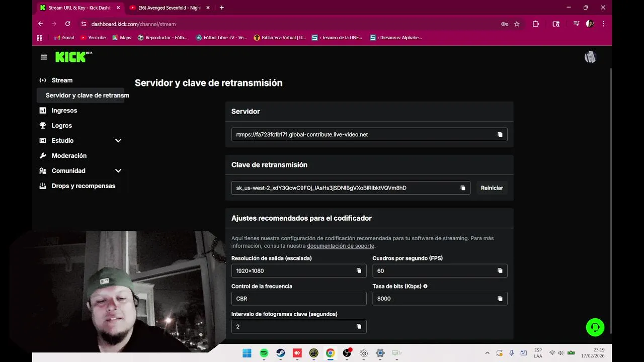Open OBS Studio from the taskbar
This screenshot has height=362, width=644.
pos(347,353)
